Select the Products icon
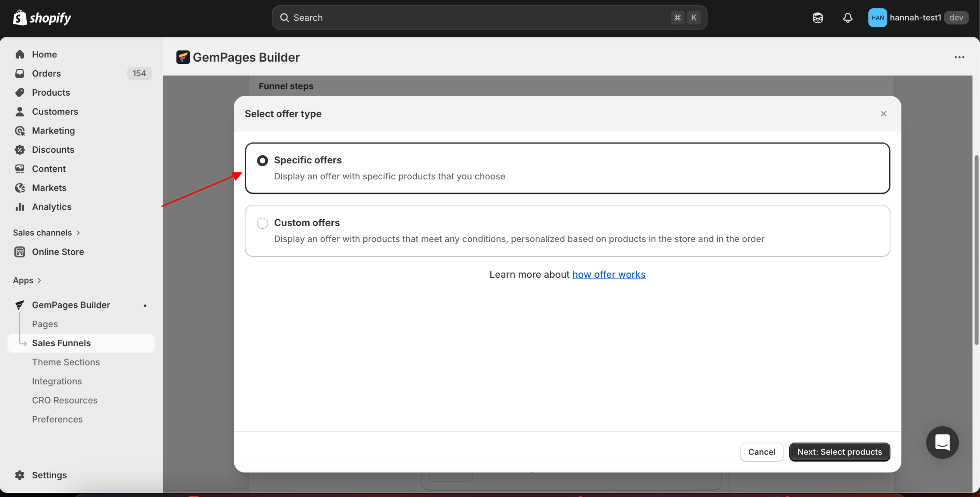This screenshot has width=980, height=497. (x=20, y=92)
